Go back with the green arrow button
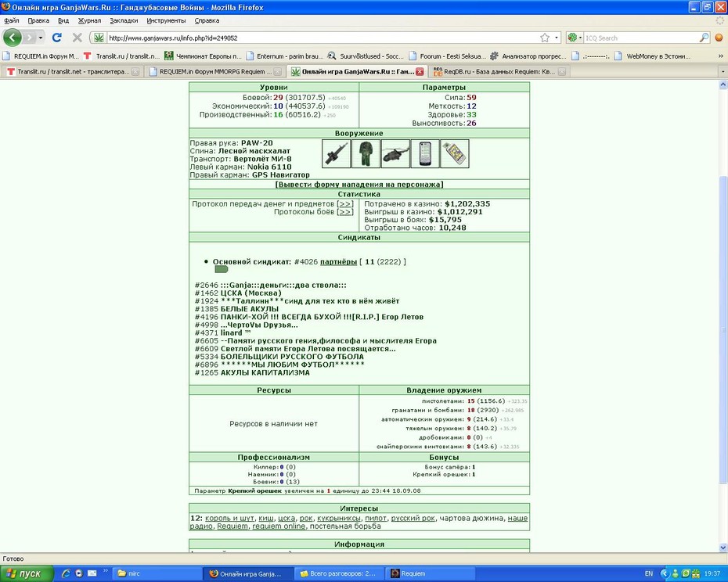 (13, 38)
